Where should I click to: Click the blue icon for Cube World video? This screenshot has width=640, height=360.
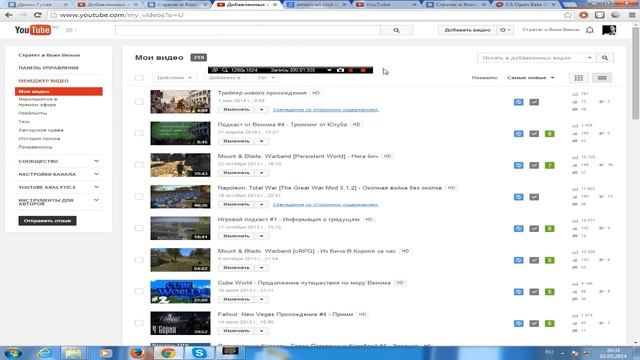click(x=518, y=292)
